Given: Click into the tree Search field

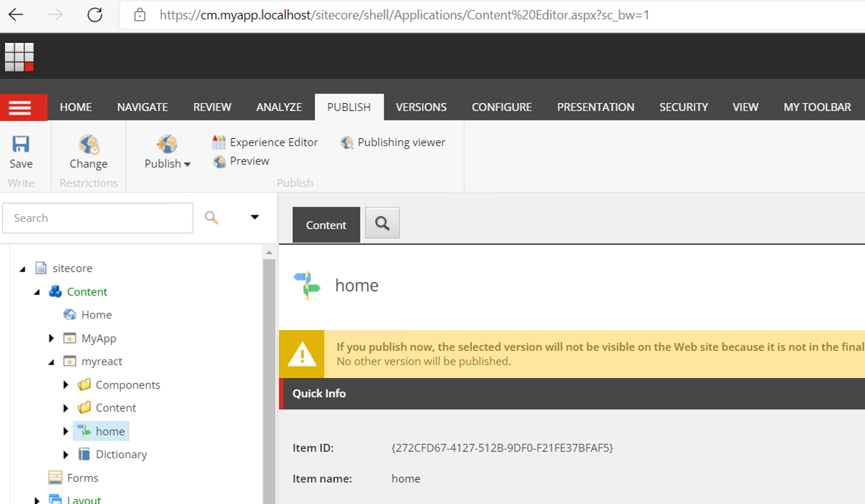Looking at the screenshot, I should pyautogui.click(x=98, y=218).
